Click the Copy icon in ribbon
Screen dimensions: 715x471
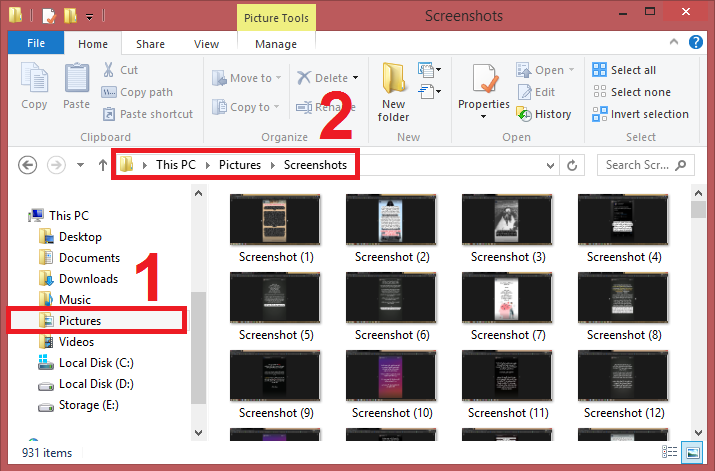34,86
